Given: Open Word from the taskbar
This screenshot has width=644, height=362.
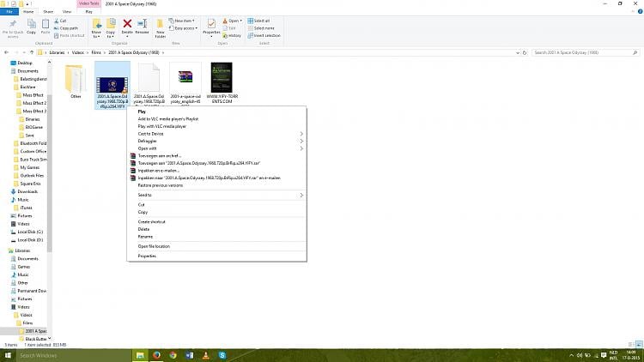Looking at the screenshot, I should [190, 355].
